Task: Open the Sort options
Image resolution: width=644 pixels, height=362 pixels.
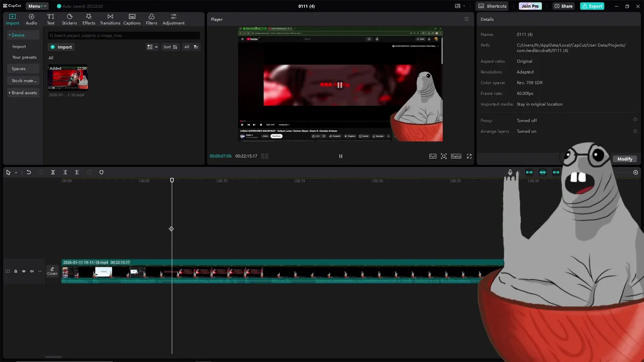Action: coord(170,47)
